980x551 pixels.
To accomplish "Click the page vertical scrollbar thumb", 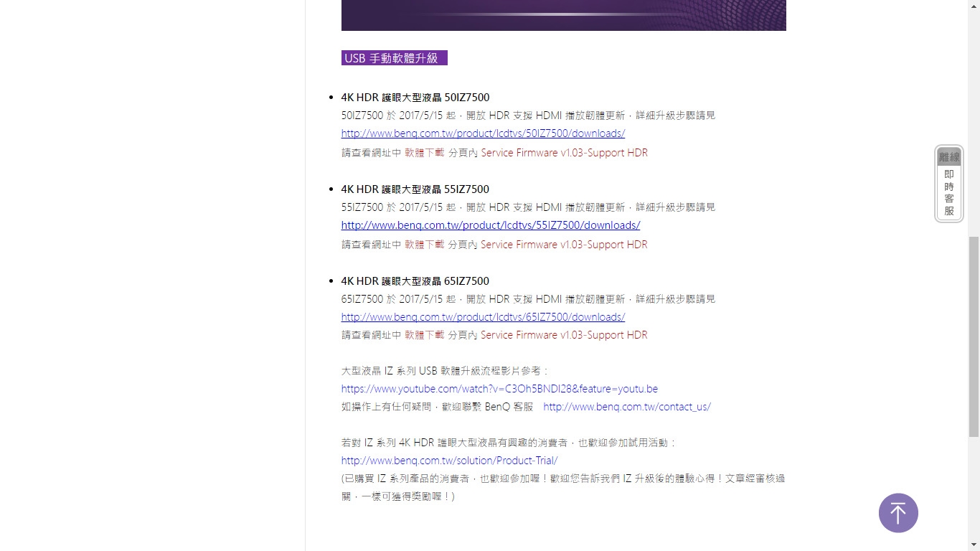I will click(x=974, y=336).
